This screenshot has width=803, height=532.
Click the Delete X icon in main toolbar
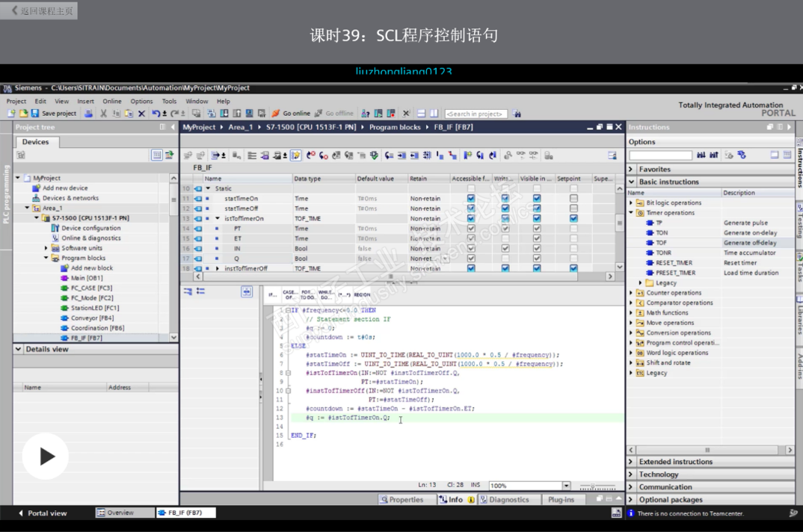point(142,113)
